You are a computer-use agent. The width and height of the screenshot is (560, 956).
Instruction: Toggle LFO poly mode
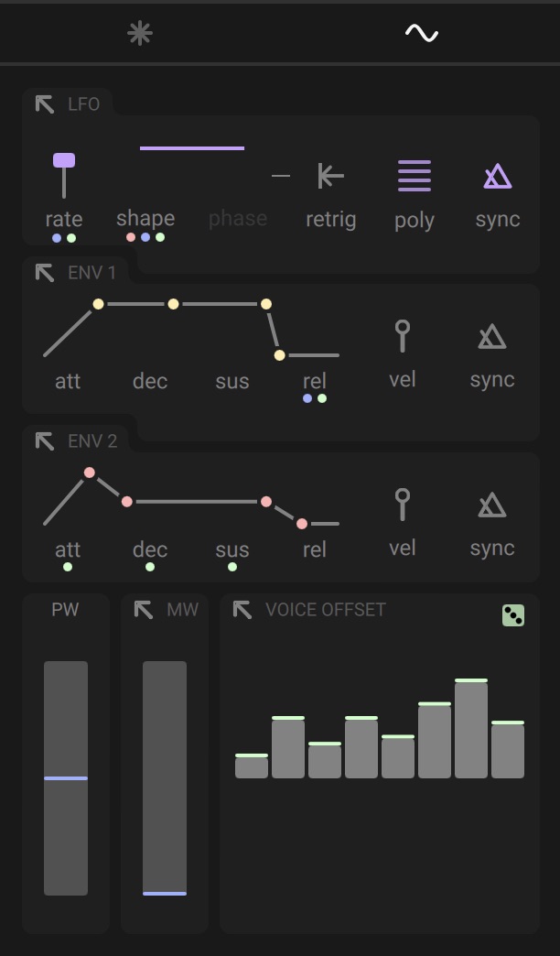415,176
